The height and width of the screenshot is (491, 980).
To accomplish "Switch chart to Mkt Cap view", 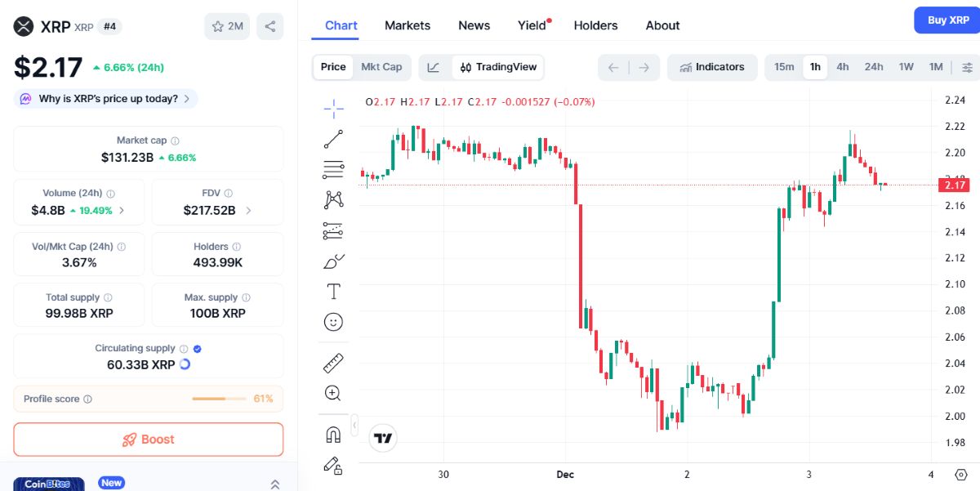I will [x=381, y=67].
